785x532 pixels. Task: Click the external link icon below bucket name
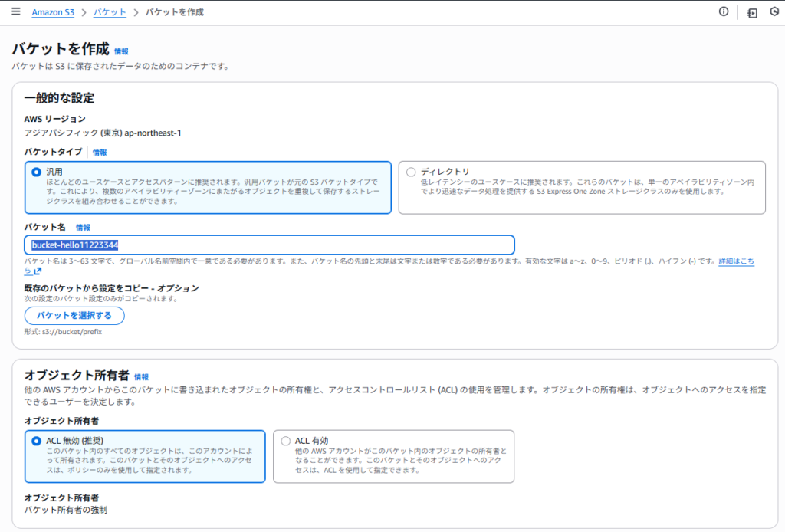tap(38, 271)
